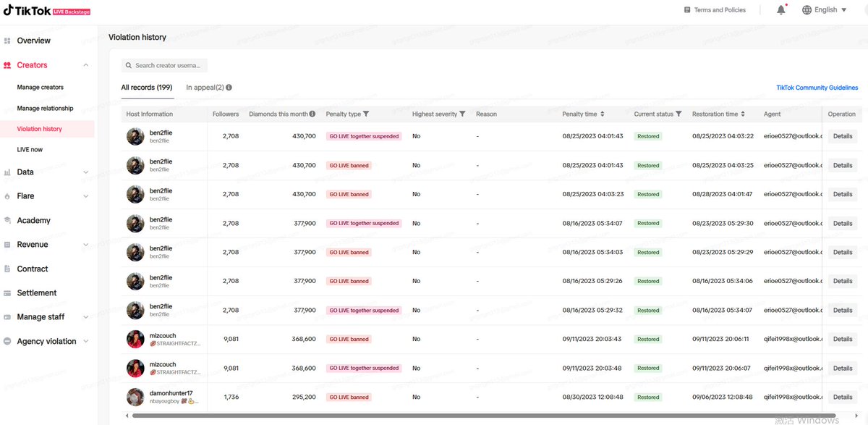868x425 pixels.
Task: Click the Settlement sidebar icon
Action: tap(7, 293)
